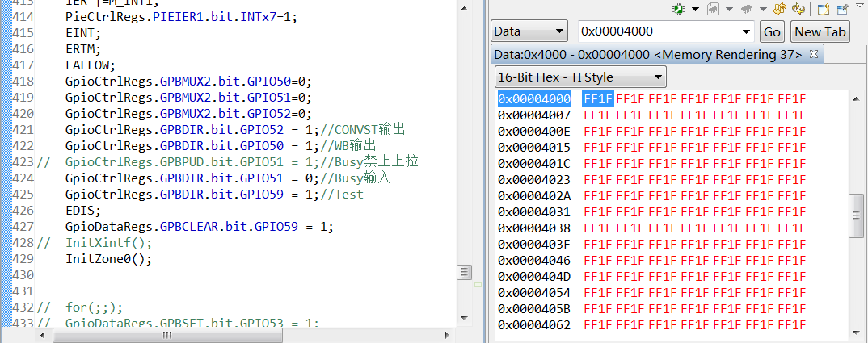
Task: Click the memory view vertical scrollbar thumb
Action: 856,215
